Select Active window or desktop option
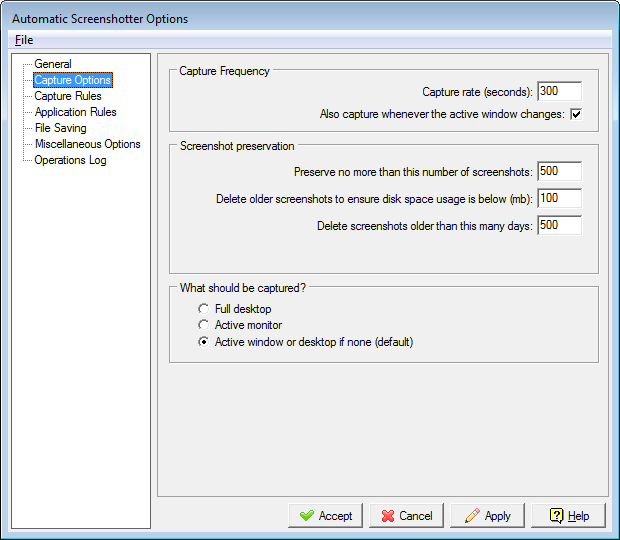This screenshot has width=620, height=540. [204, 342]
